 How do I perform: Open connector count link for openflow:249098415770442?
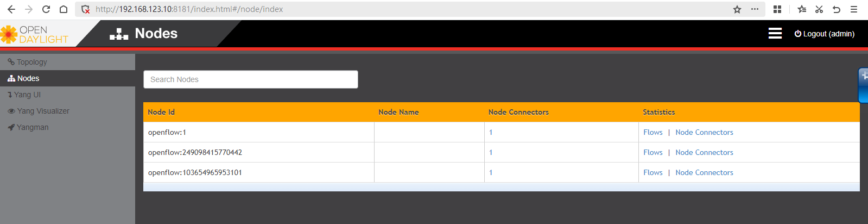491,152
